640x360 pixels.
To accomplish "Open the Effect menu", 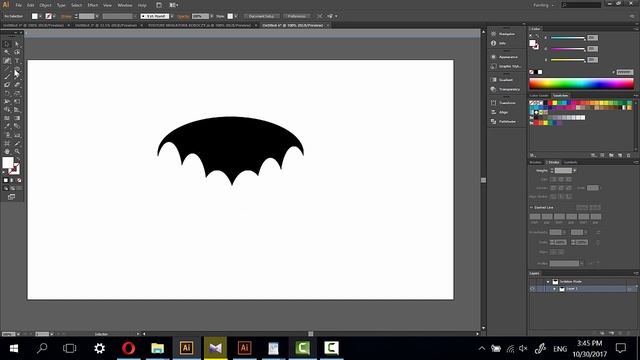I will pyautogui.click(x=93, y=5).
